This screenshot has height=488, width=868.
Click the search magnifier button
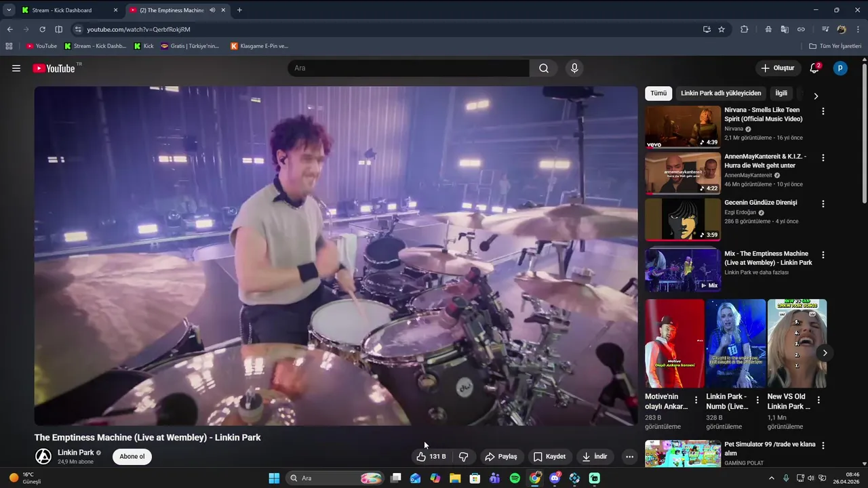[x=544, y=68]
